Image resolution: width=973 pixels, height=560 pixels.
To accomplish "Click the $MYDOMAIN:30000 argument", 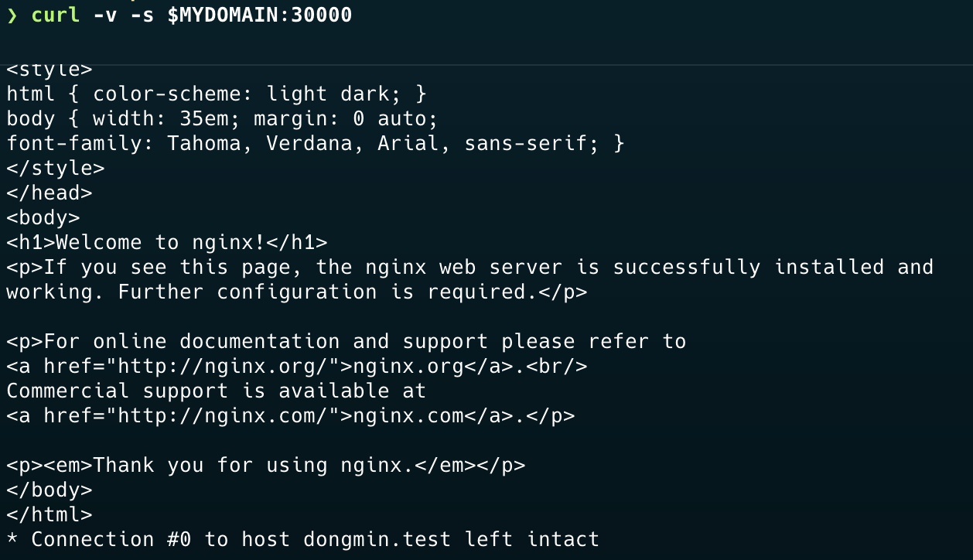I will [260, 15].
